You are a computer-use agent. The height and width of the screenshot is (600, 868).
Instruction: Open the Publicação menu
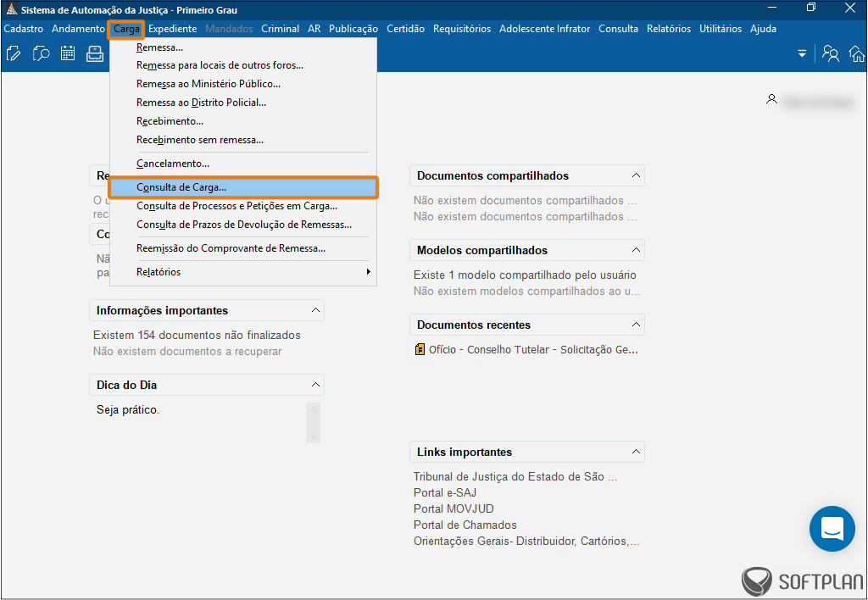coord(353,29)
